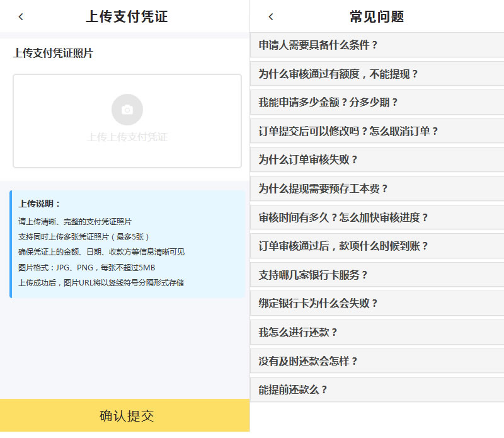Open the 能提前还款么？ question
The image size is (504, 438).
click(377, 389)
